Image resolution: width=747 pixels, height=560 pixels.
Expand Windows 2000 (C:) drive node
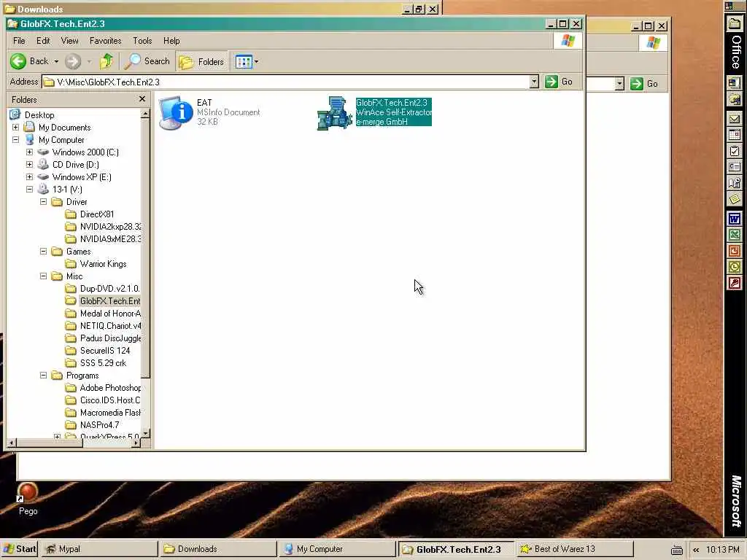(29, 152)
